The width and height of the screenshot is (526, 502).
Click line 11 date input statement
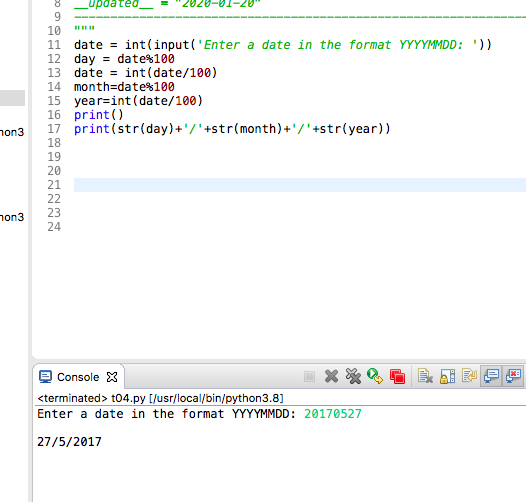pyautogui.click(x=283, y=45)
